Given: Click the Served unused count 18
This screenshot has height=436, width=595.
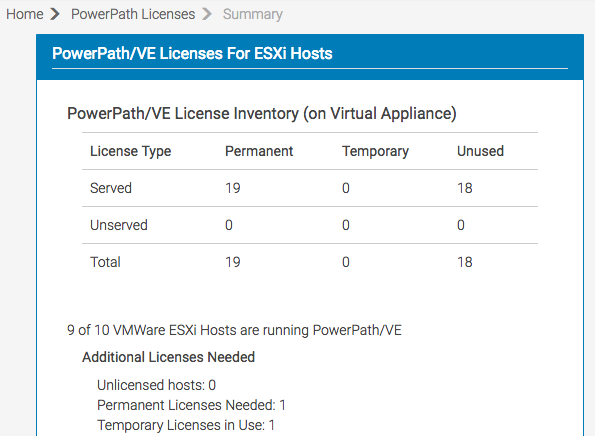Looking at the screenshot, I should [x=465, y=188].
